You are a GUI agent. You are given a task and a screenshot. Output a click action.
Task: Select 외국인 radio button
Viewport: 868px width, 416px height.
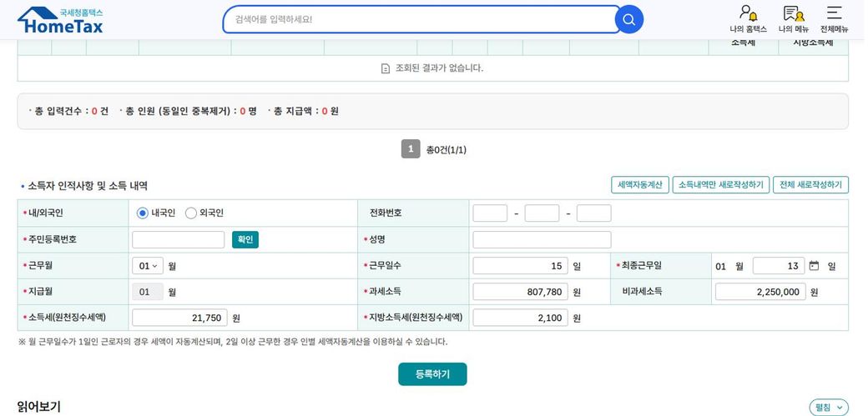[x=191, y=213]
